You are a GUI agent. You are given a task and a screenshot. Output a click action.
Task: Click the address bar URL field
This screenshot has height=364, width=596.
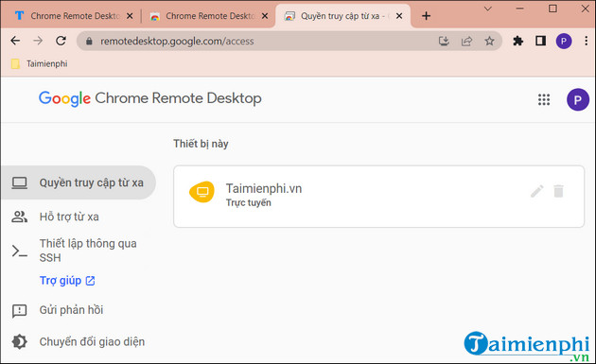[266, 41]
